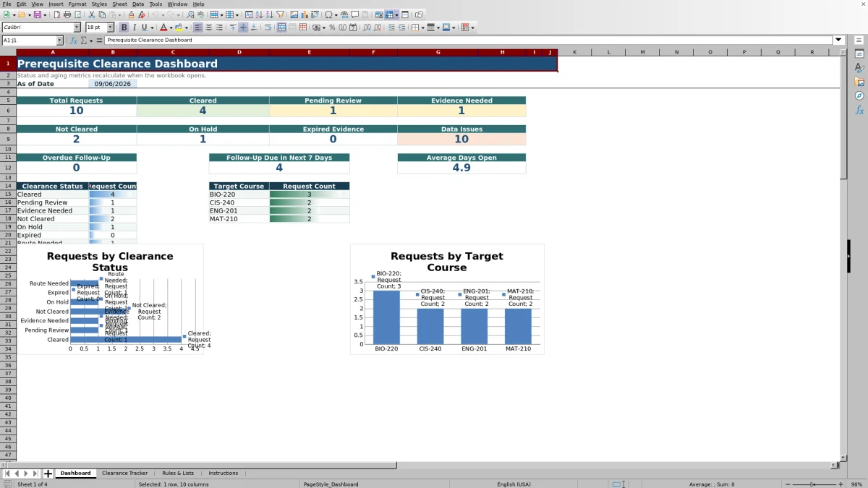Click the Print icon in toolbar
868x488 pixels.
(67, 14)
